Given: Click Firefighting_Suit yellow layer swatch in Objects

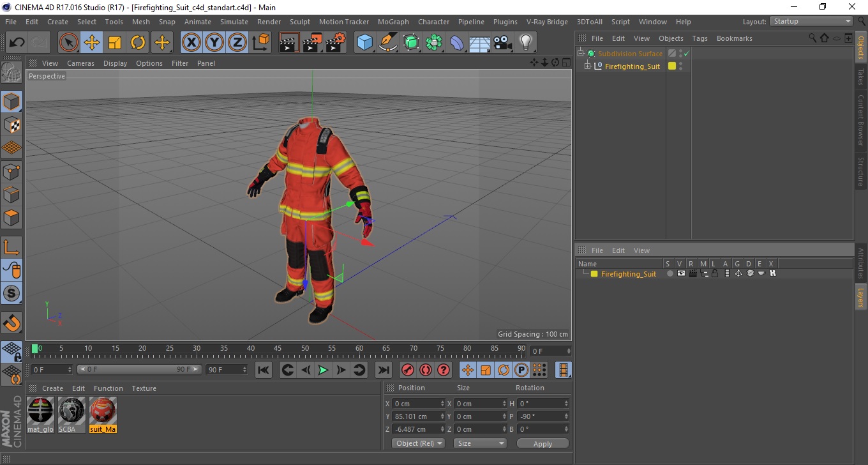Looking at the screenshot, I should tap(672, 66).
